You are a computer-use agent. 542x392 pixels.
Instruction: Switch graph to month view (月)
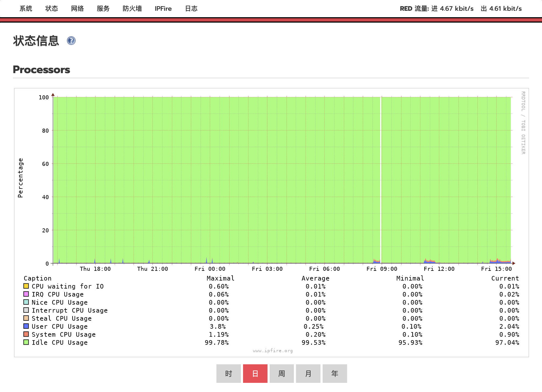308,373
